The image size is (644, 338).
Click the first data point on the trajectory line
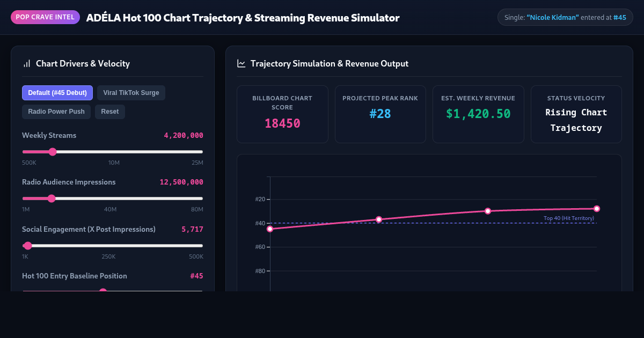(270, 229)
